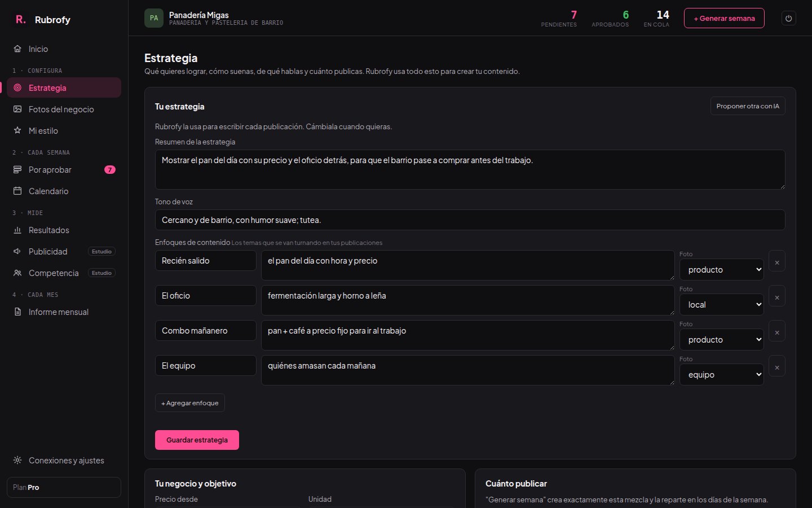Open Competencia menu item
The image size is (812, 508).
click(64, 273)
